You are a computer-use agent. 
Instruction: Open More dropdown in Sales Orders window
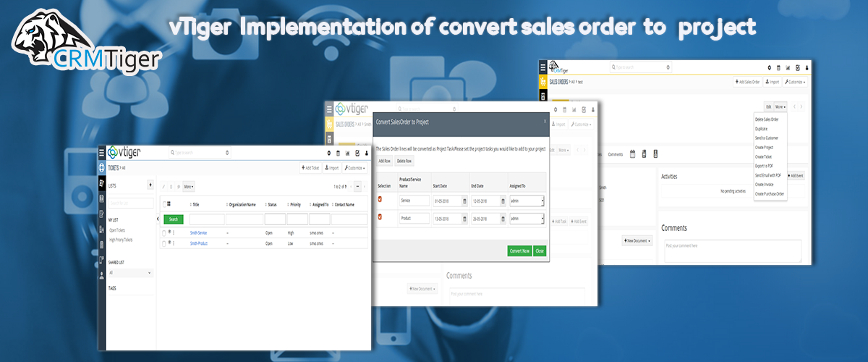780,106
